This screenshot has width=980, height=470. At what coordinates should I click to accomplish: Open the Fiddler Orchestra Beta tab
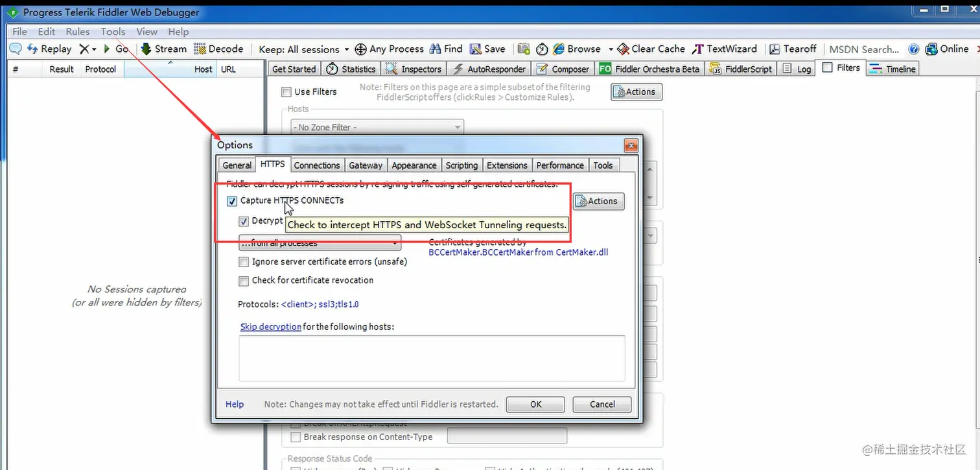649,69
